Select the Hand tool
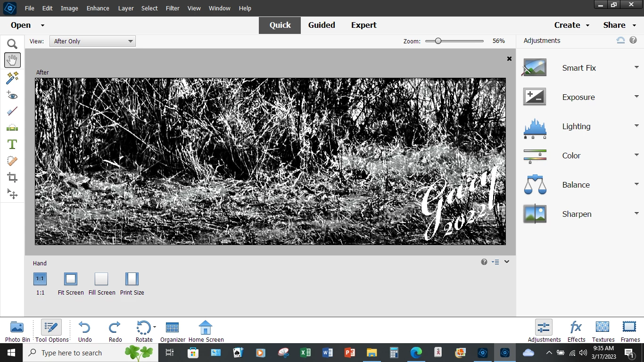The image size is (644, 362). pyautogui.click(x=12, y=60)
